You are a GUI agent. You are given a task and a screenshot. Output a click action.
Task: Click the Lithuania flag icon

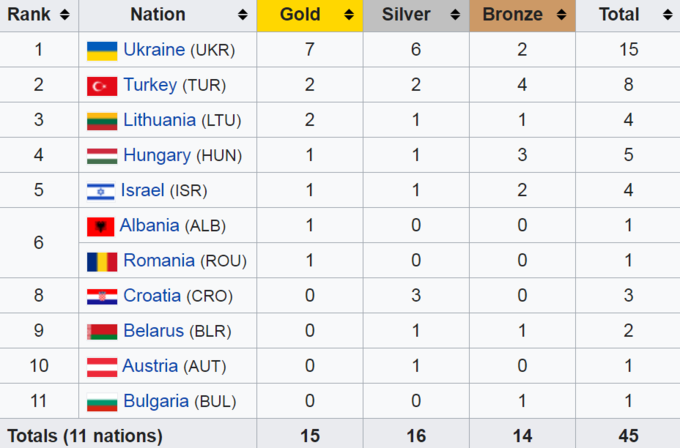click(x=102, y=121)
